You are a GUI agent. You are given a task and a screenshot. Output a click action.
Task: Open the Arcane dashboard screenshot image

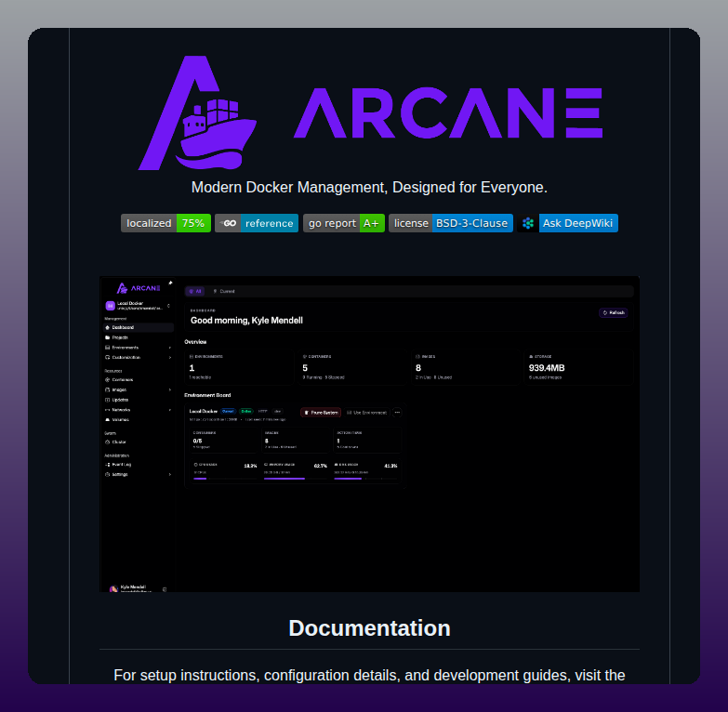tap(369, 434)
